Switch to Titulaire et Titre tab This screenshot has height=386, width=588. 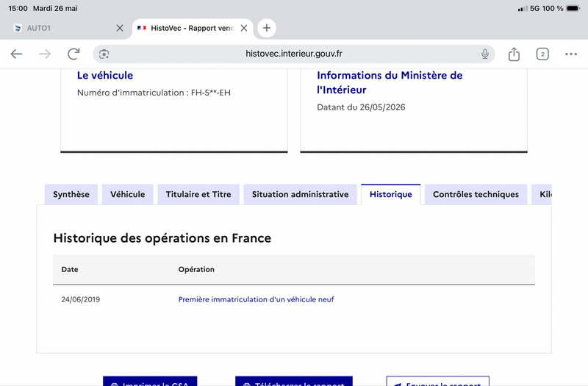tap(198, 194)
